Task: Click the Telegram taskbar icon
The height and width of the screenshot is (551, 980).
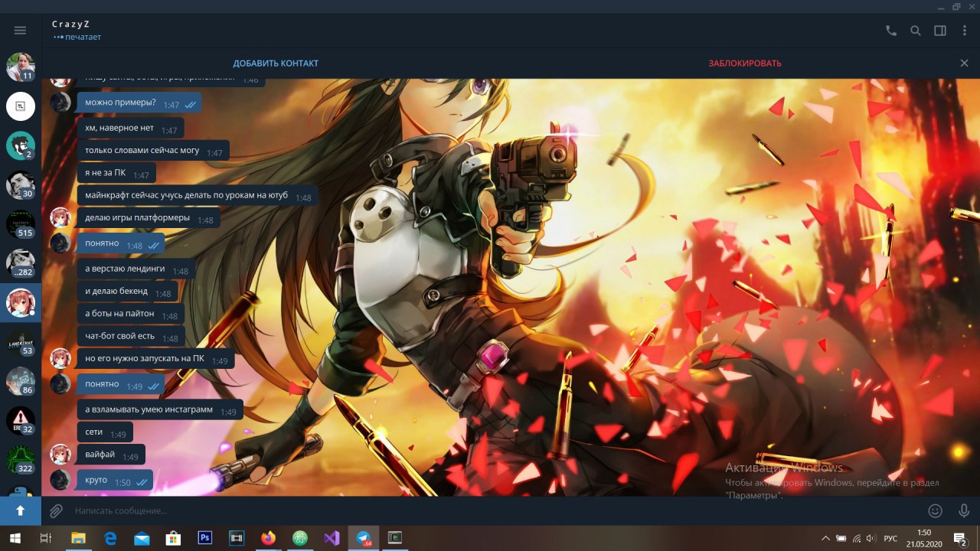Action: pos(364,538)
